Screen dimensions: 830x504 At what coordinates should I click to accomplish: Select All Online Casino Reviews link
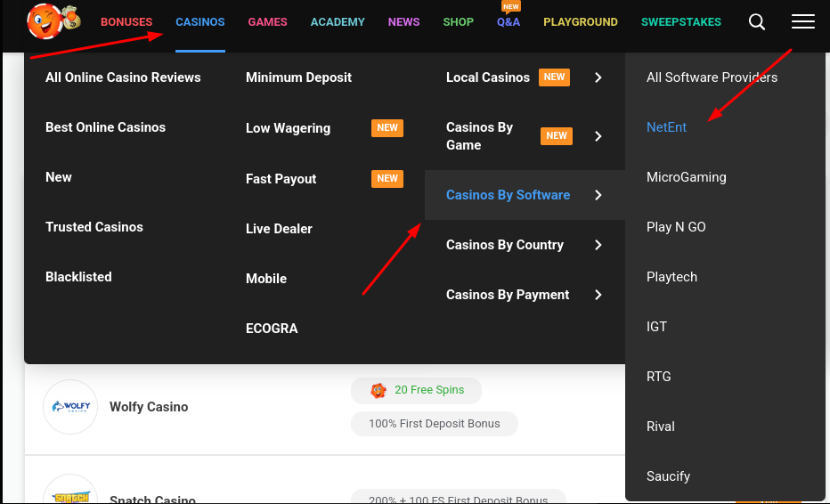tap(123, 77)
